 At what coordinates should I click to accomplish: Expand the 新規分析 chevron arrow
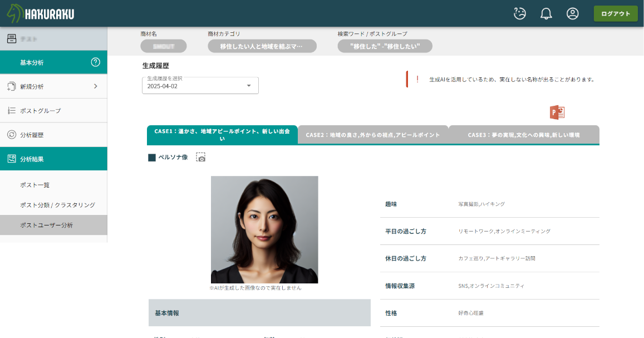95,86
